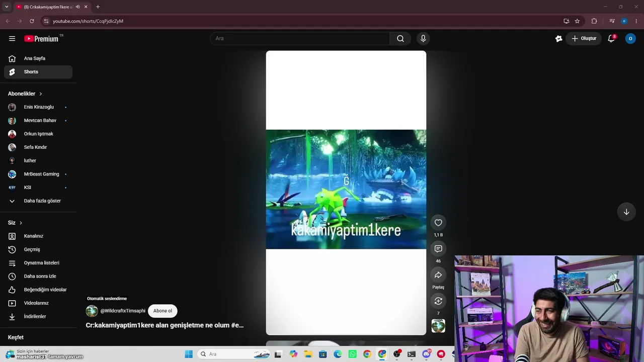Open Discord from the taskbar
This screenshot has width=644, height=362.
pos(426,354)
